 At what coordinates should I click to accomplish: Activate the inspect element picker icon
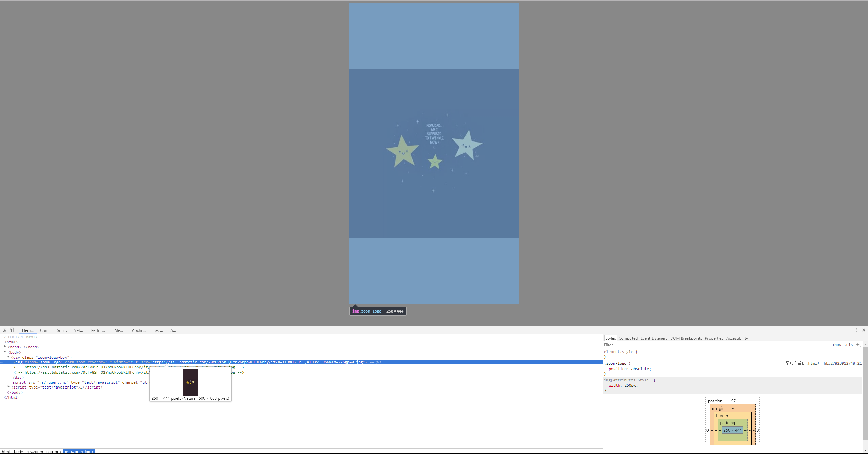pos(4,330)
